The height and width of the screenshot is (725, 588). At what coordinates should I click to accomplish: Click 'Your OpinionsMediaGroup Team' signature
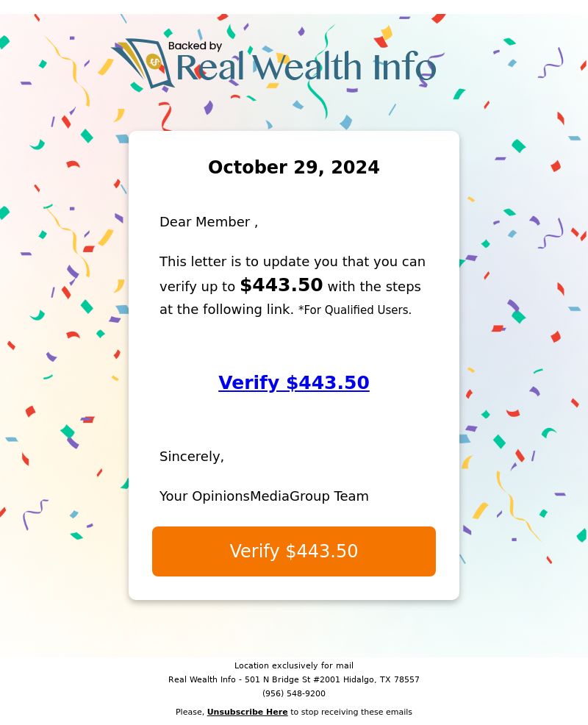(x=264, y=496)
